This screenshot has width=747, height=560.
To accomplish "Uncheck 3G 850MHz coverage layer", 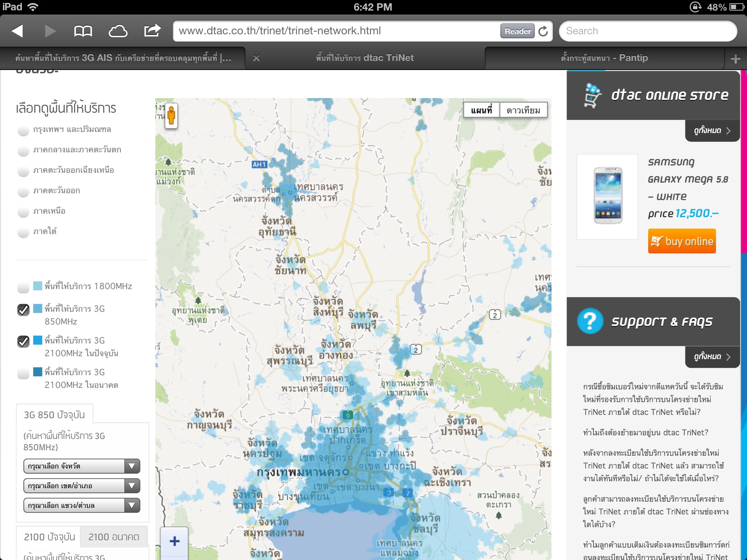I will pos(23,310).
